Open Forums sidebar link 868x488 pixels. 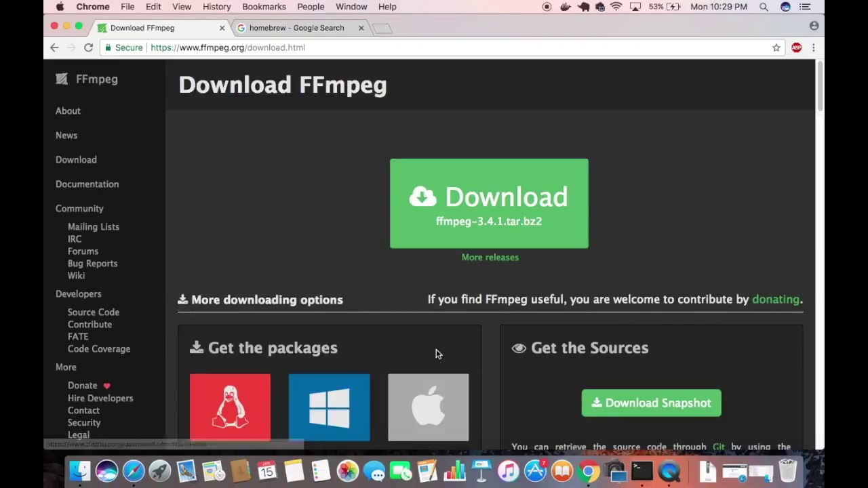coord(83,251)
